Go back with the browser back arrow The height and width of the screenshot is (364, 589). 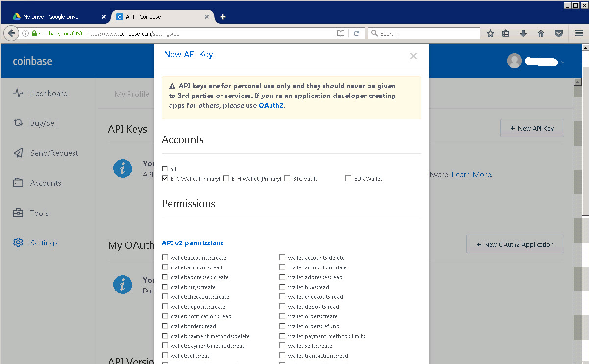[11, 33]
